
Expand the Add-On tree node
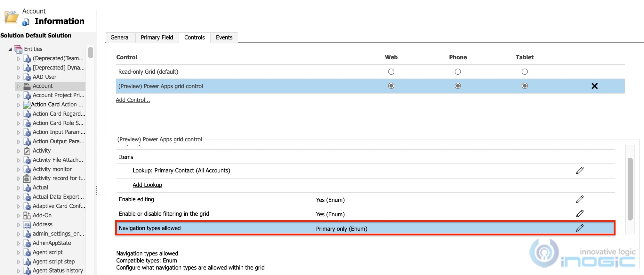[x=19, y=216]
